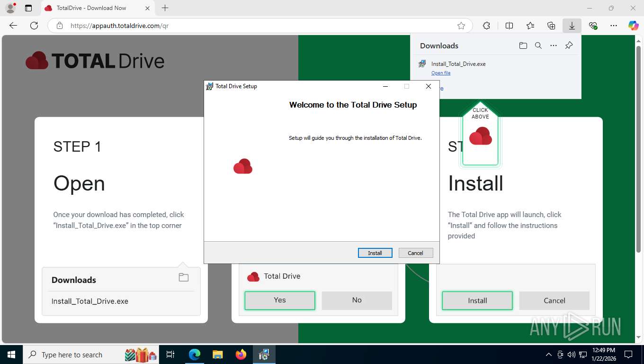
Task: Open the downloads folder icon in flyout
Action: tap(523, 45)
